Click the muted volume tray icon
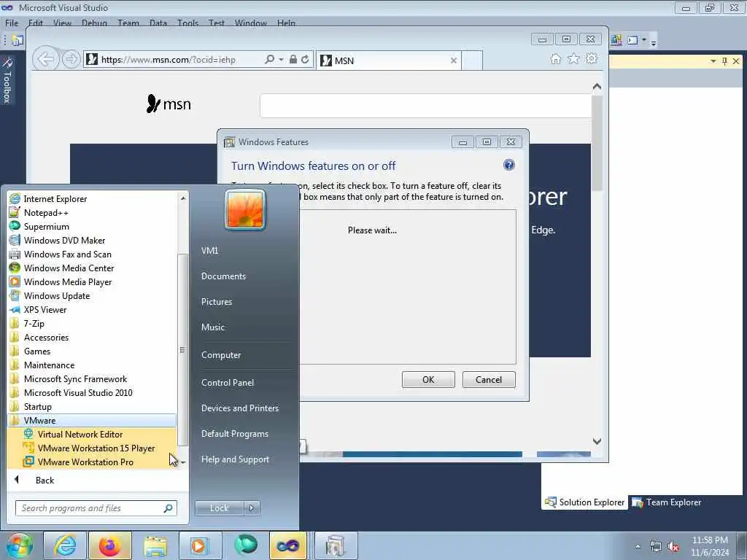747x560 pixels. (673, 547)
